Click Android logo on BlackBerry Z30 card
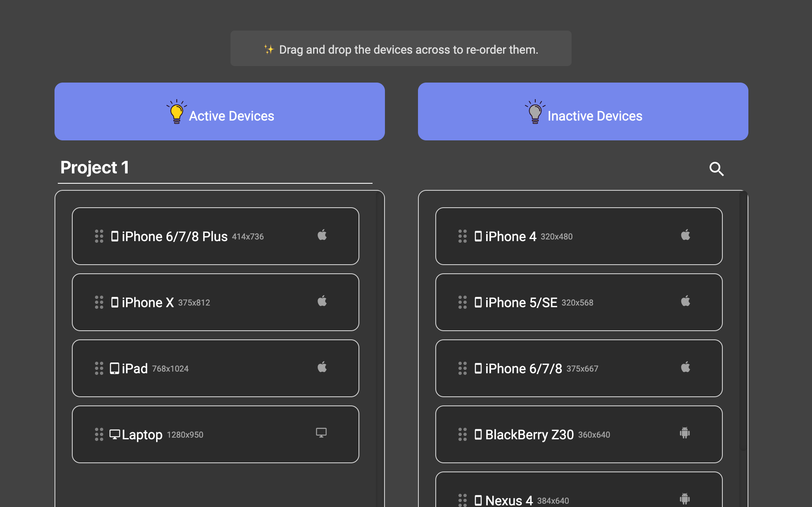This screenshot has height=507, width=812. 685,433
